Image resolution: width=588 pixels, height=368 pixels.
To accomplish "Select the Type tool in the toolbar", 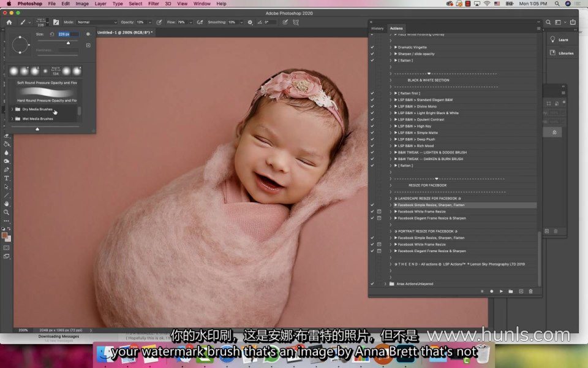I will click(x=7, y=178).
